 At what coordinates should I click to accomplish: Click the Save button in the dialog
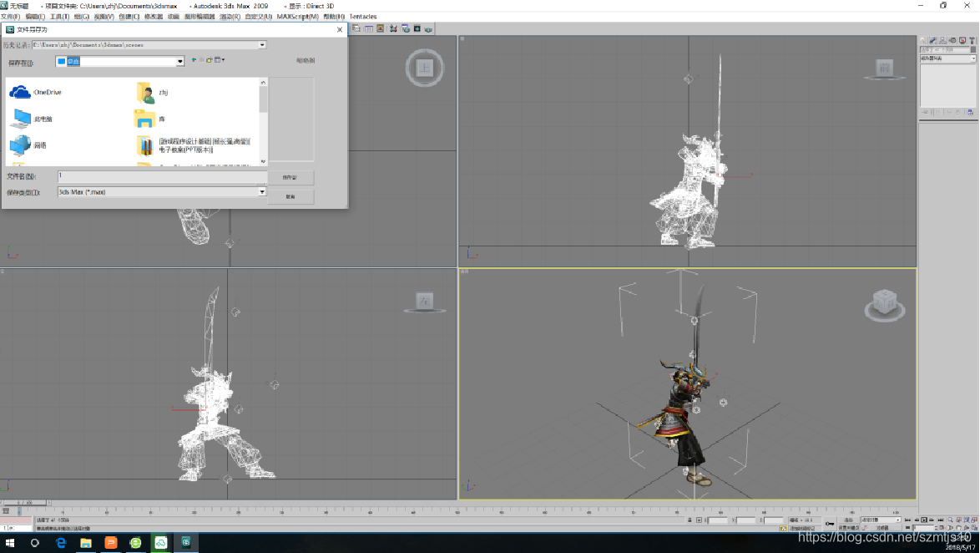pos(290,178)
